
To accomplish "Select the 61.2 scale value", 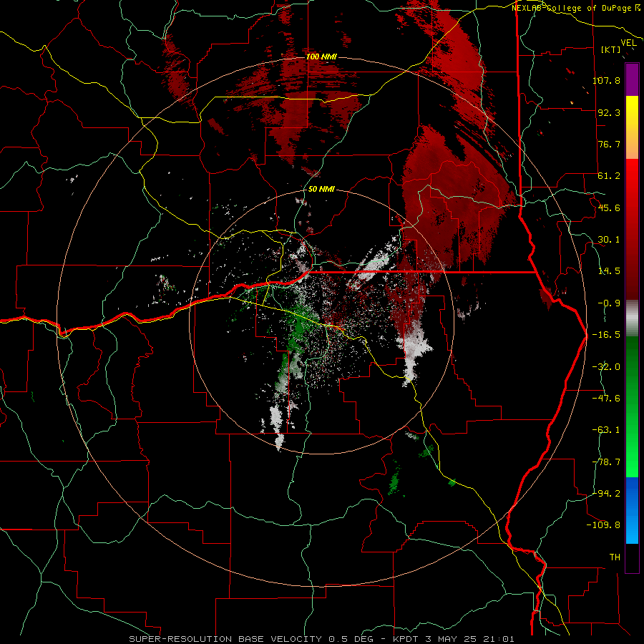I will 609,176.
